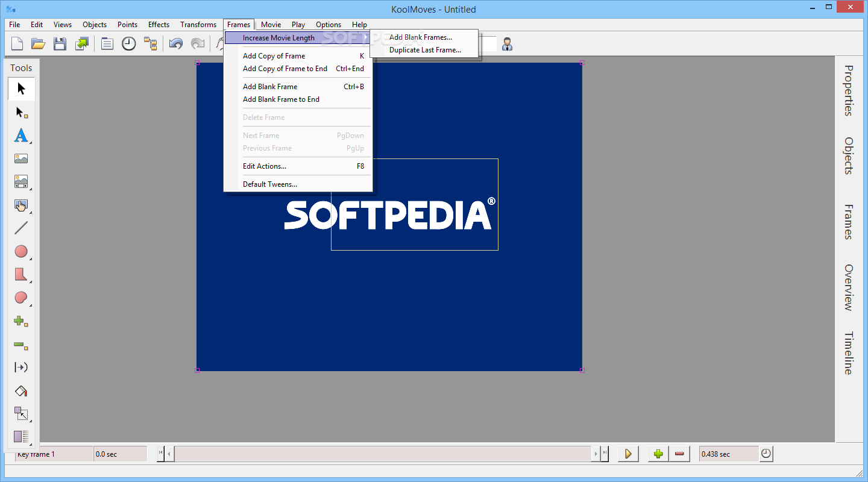Click the Undo arrow icon
Image resolution: width=868 pixels, height=482 pixels.
click(x=175, y=43)
